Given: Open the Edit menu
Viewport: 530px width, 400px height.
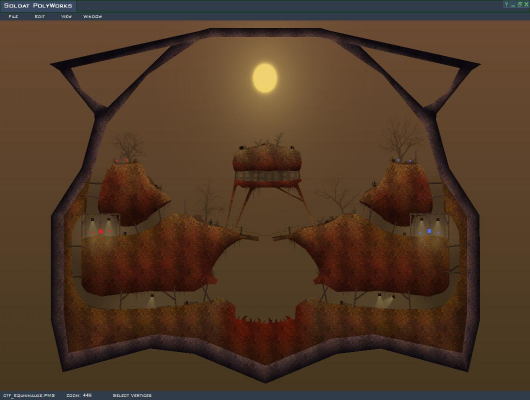Looking at the screenshot, I should click(40, 16).
